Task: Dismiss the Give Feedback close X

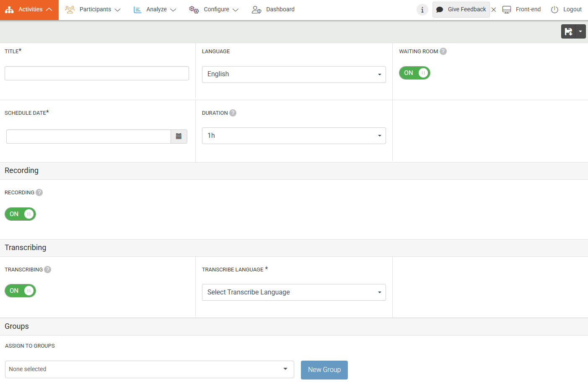Action: pos(494,10)
